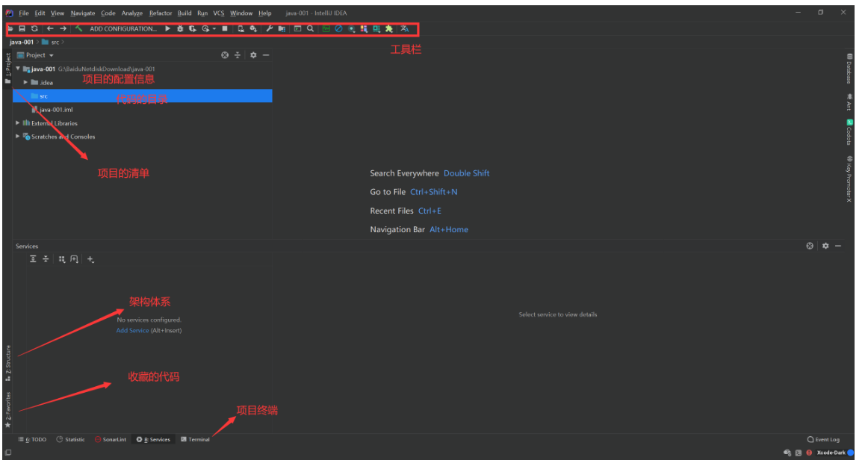Toggle the Structure side tool window
Image resolution: width=868 pixels, height=469 pixels.
point(7,363)
